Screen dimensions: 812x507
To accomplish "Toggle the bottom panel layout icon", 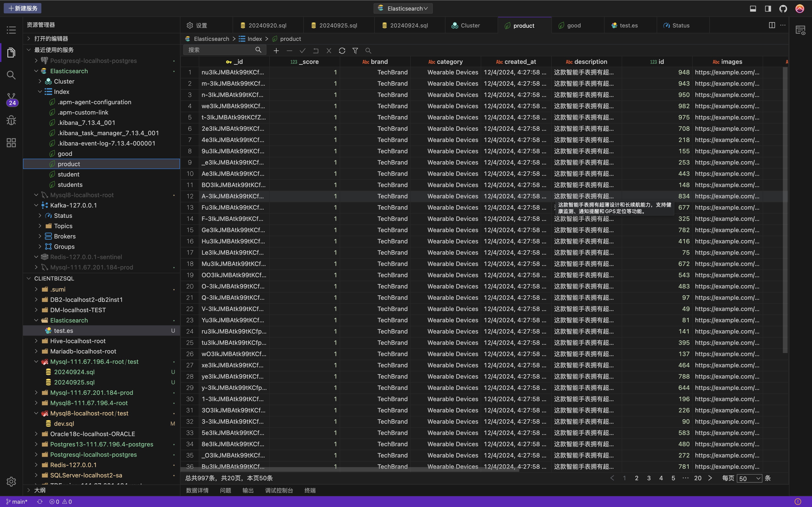I will (753, 8).
